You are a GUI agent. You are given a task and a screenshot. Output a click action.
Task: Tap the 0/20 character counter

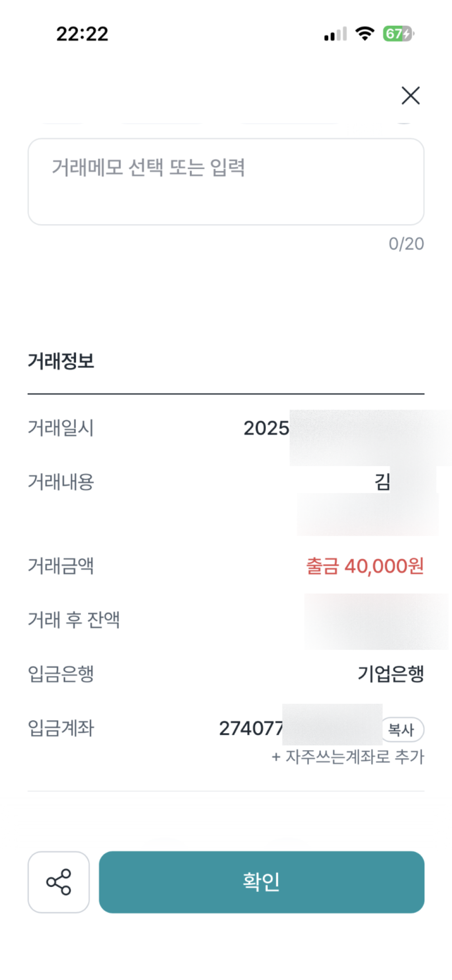[406, 244]
